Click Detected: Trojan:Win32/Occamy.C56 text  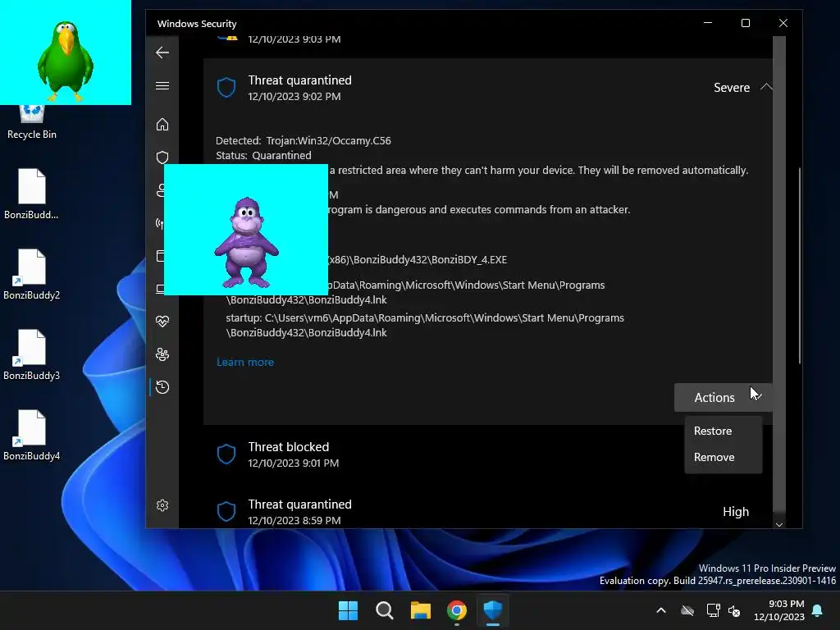point(304,141)
